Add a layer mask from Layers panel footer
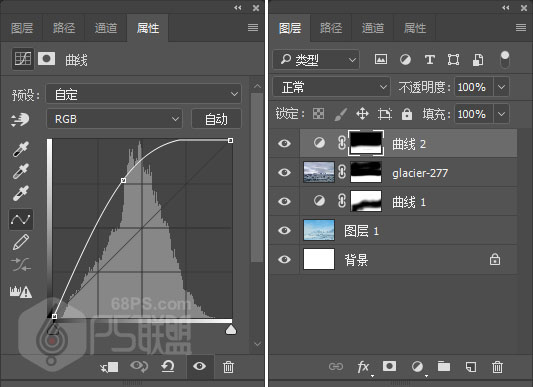 pyautogui.click(x=389, y=366)
